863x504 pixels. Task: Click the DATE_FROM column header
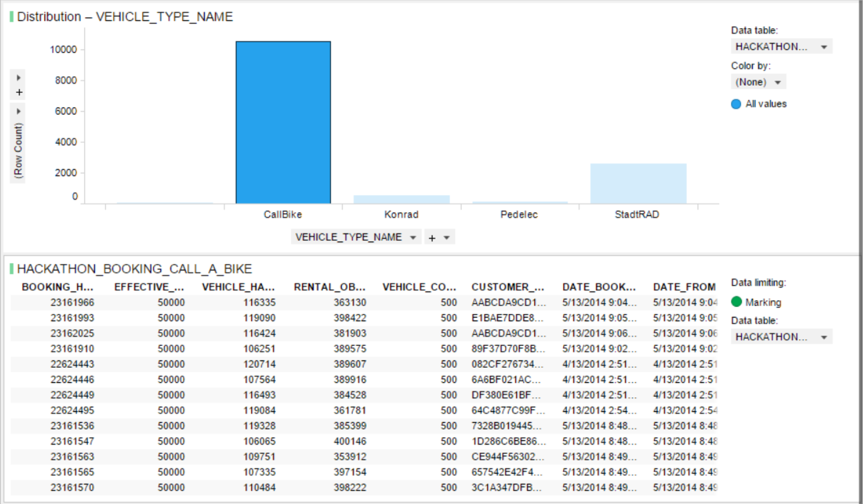pyautogui.click(x=684, y=287)
